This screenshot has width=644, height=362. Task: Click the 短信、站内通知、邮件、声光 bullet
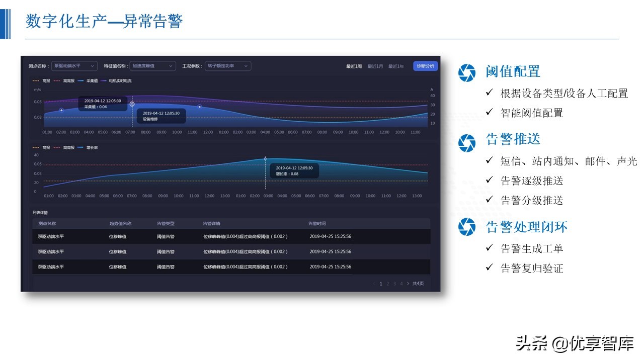(x=569, y=161)
